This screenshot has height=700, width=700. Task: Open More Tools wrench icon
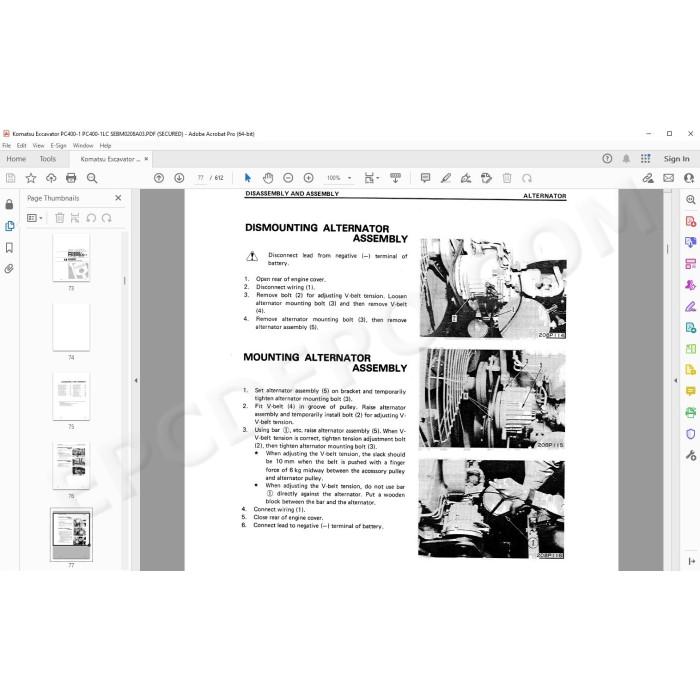pyautogui.click(x=691, y=455)
